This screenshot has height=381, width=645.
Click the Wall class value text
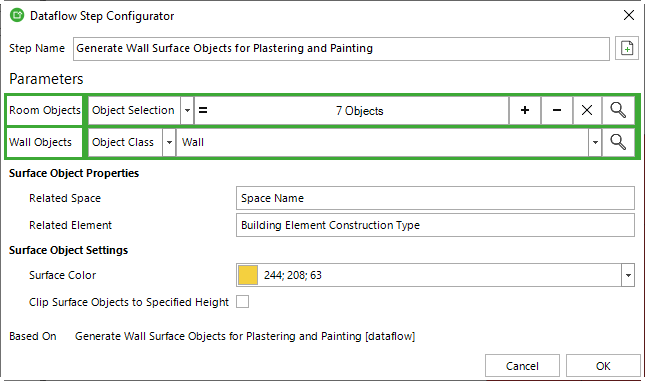pos(193,142)
